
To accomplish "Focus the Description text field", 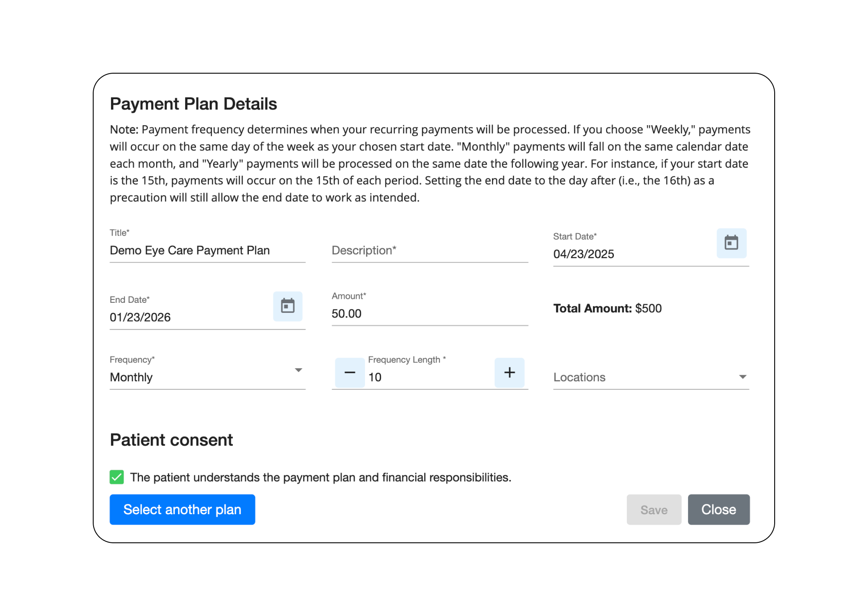I will pyautogui.click(x=429, y=250).
